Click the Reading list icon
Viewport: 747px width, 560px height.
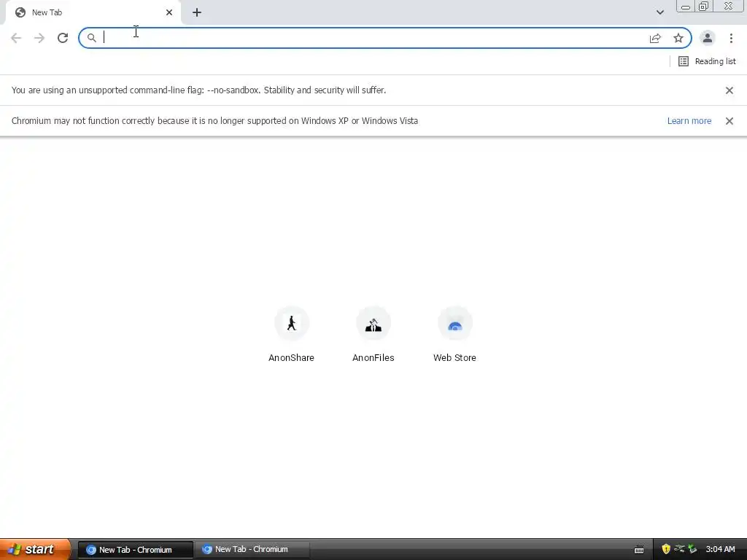(683, 61)
